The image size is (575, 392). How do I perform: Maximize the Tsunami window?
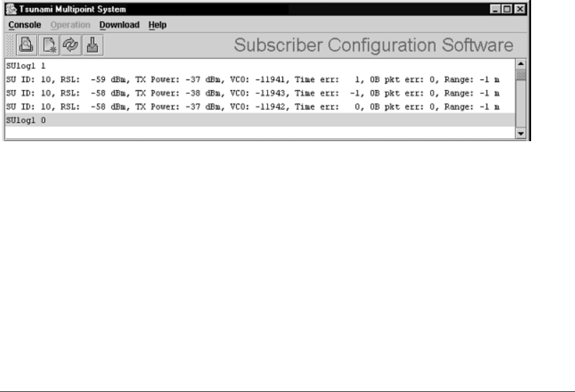pos(507,9)
